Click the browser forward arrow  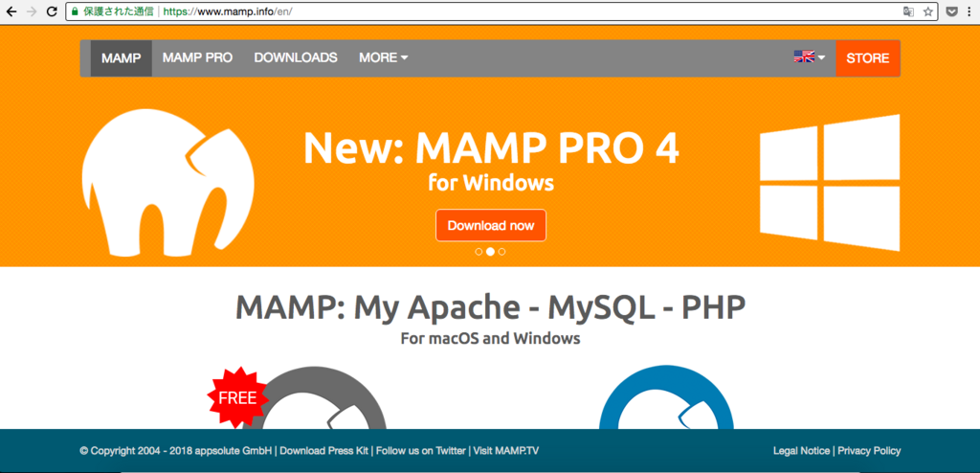coord(32,11)
